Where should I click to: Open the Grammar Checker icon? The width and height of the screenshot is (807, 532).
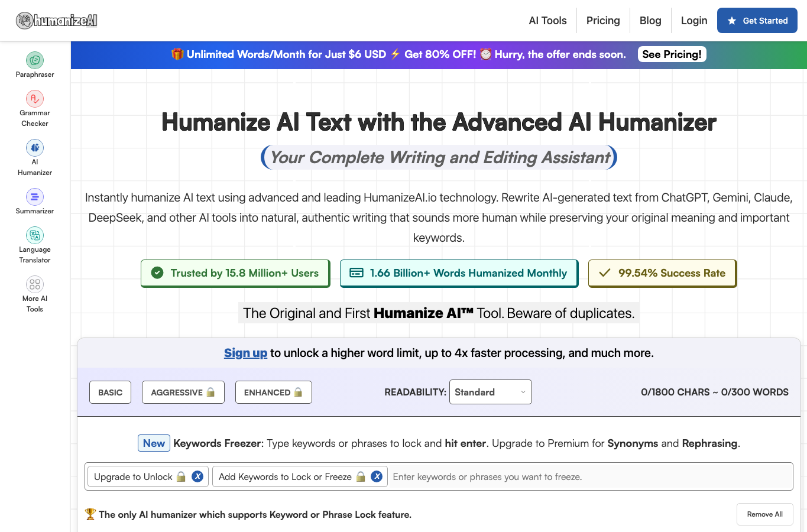pos(35,99)
